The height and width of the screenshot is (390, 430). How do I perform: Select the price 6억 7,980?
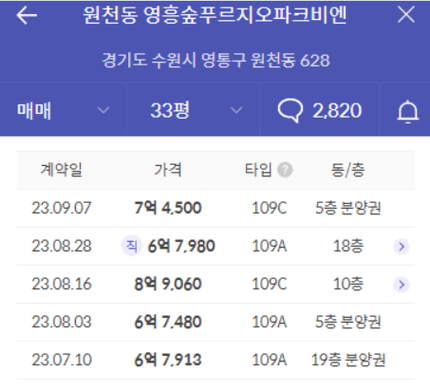pyautogui.click(x=181, y=246)
